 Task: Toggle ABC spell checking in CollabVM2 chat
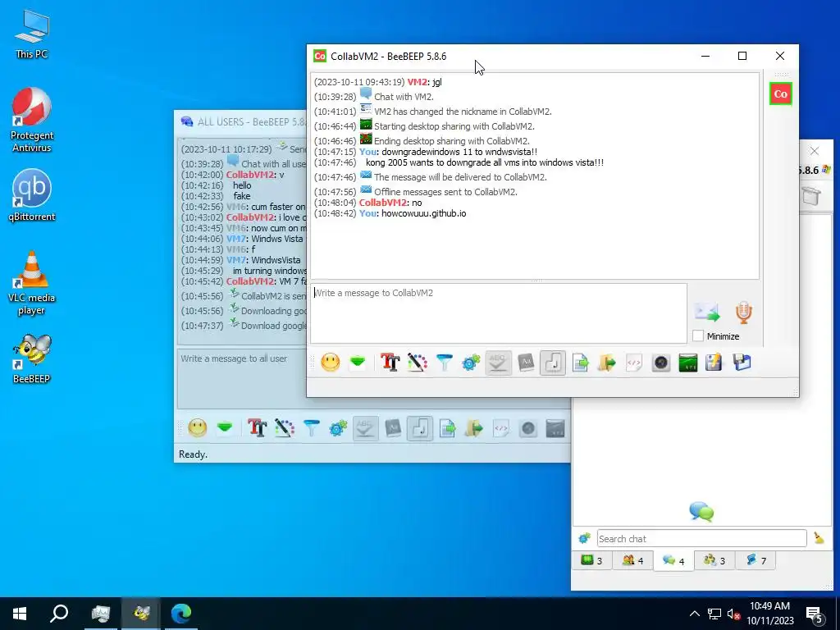pos(498,363)
